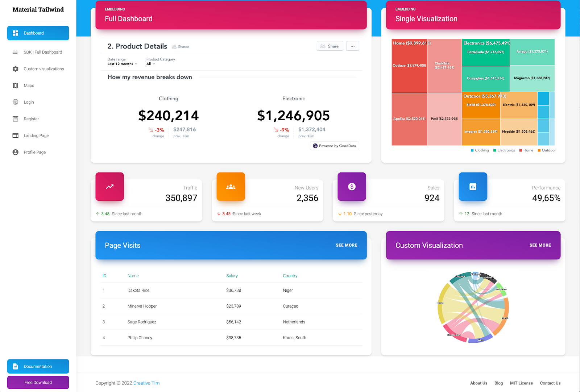This screenshot has width=580, height=392.
Task: Select the Dashboard icon in the sidebar
Action: click(x=16, y=33)
